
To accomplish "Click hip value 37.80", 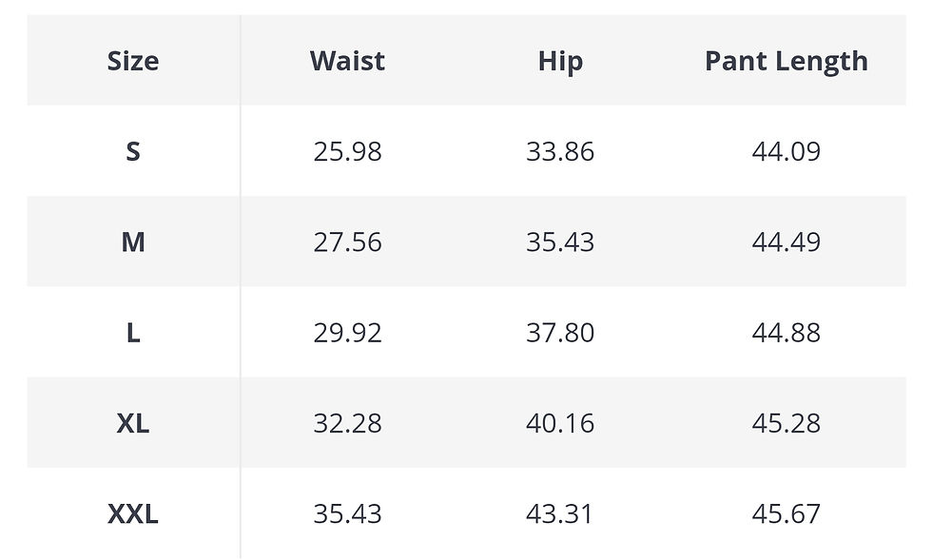I will pyautogui.click(x=560, y=333).
